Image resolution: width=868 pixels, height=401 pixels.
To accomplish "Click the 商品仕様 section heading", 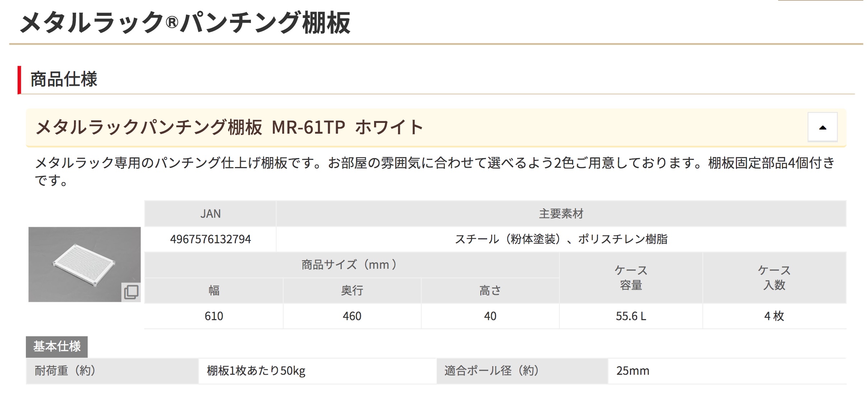I will (x=64, y=79).
